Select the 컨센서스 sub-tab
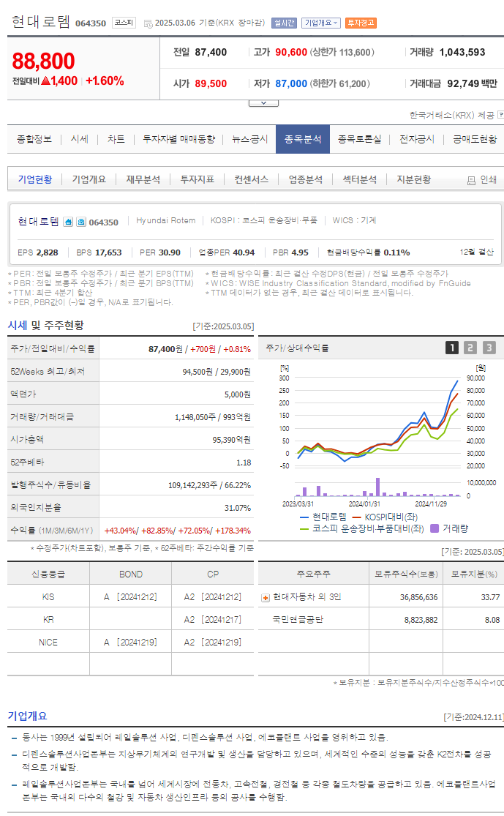This screenshot has width=504, height=816. point(251,179)
